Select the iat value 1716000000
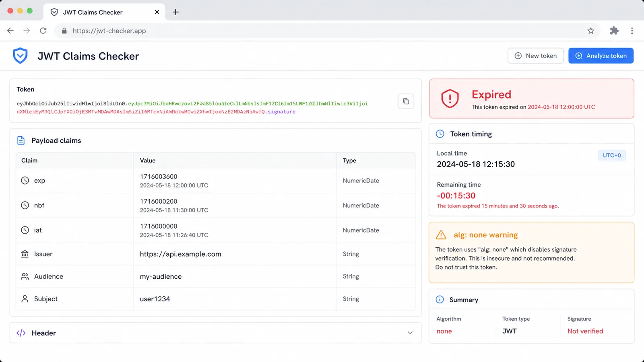Screen dimensions: 644x362 pyautogui.click(x=159, y=226)
